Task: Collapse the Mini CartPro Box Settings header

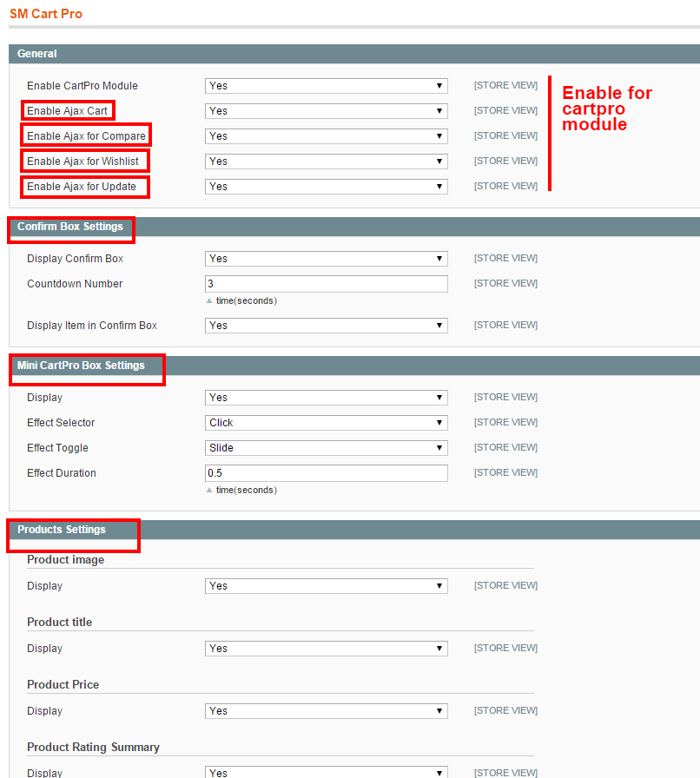Action: [x=354, y=366]
